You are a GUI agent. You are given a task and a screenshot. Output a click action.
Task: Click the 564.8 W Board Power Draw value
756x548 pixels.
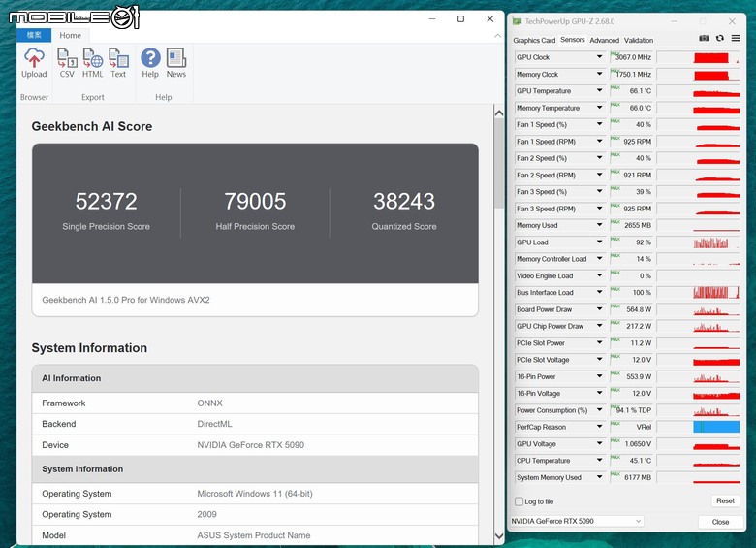[x=639, y=309]
